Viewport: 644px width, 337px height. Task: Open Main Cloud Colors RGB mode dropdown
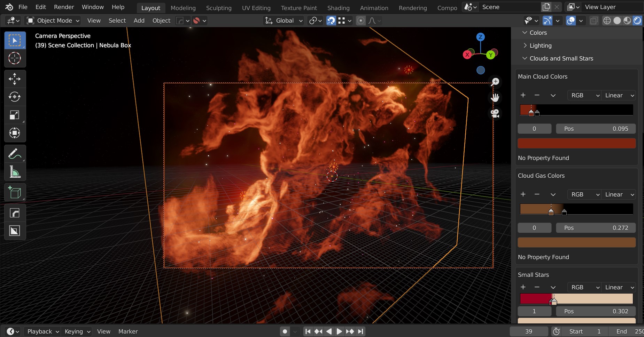click(x=584, y=95)
